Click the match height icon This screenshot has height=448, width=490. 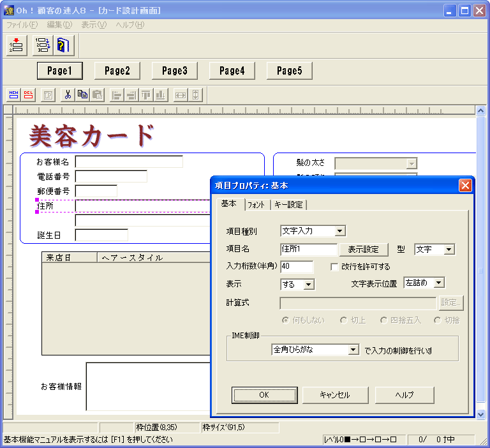195,95
